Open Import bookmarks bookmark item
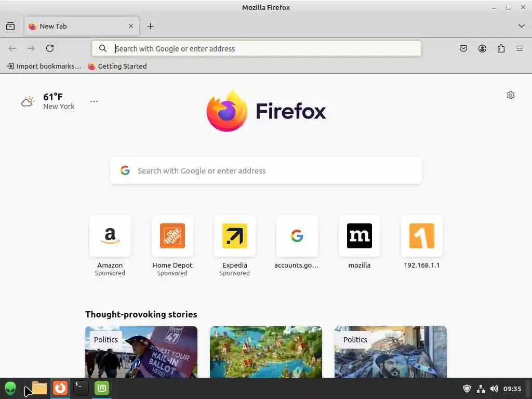532x399 pixels. 44,66
